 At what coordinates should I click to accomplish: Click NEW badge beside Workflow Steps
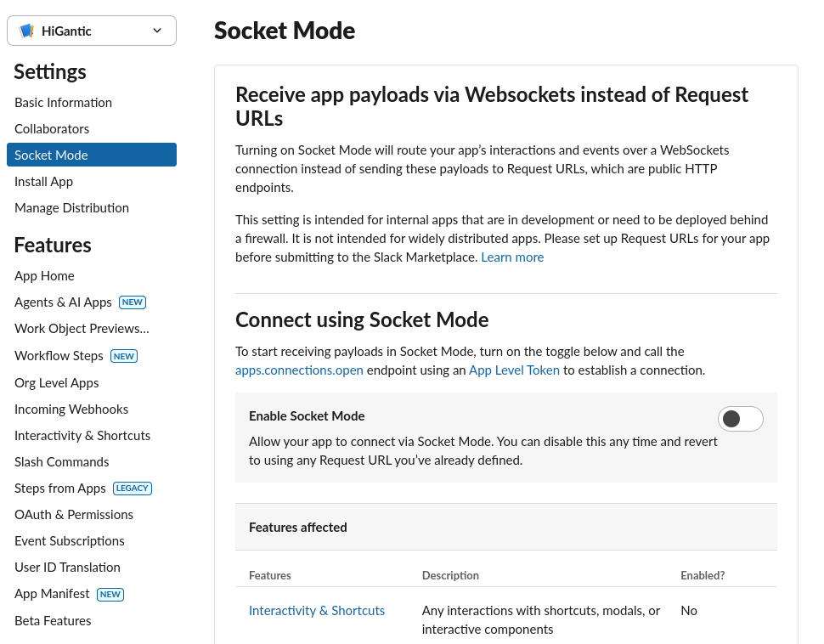pos(124,356)
